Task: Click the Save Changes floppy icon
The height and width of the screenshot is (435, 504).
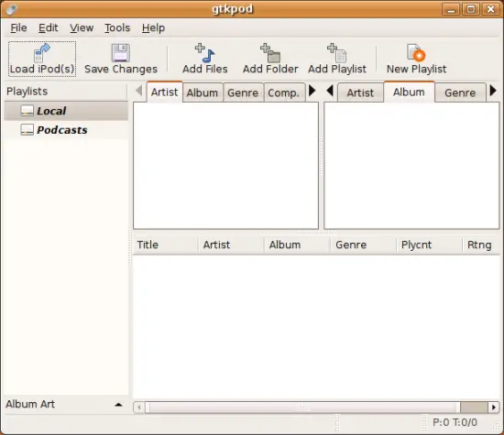Action: (121, 53)
